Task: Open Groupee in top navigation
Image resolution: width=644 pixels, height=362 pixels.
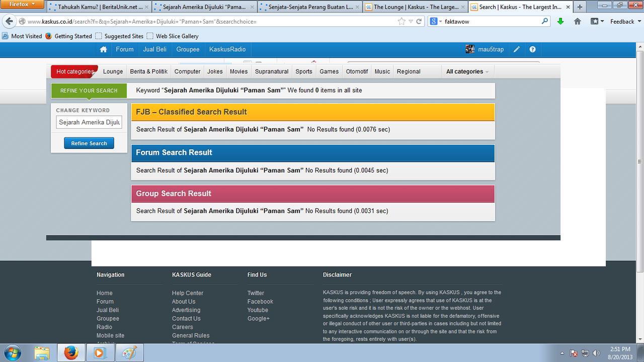Action: (x=188, y=49)
